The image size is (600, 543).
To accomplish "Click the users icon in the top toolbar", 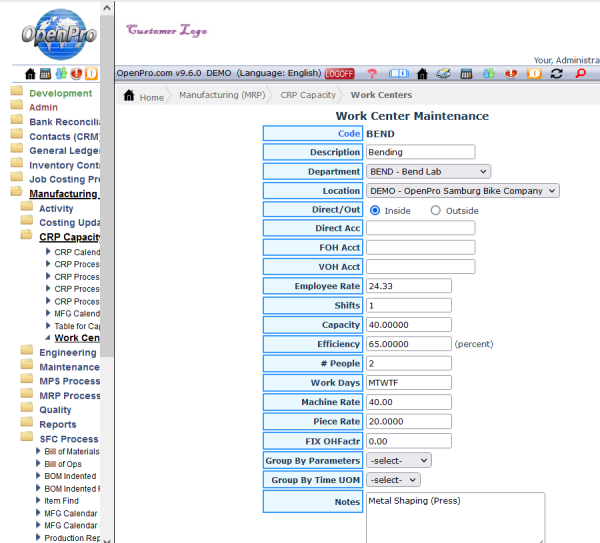I will coord(490,74).
